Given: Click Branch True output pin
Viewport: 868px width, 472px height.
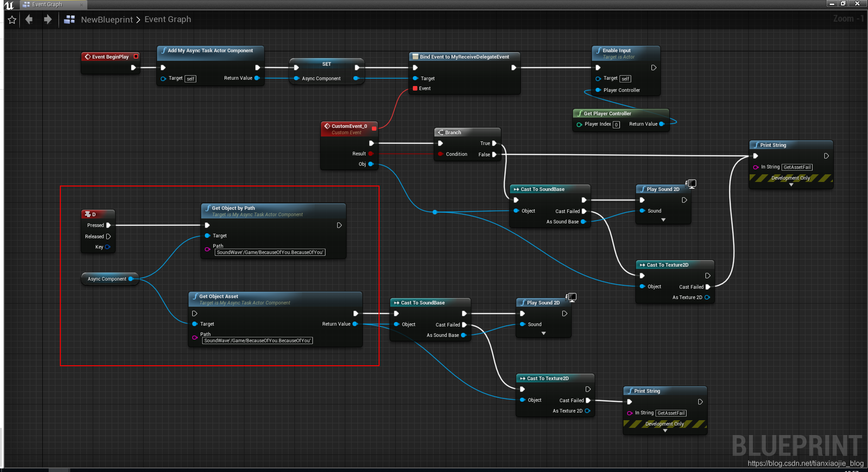Looking at the screenshot, I should (x=494, y=143).
